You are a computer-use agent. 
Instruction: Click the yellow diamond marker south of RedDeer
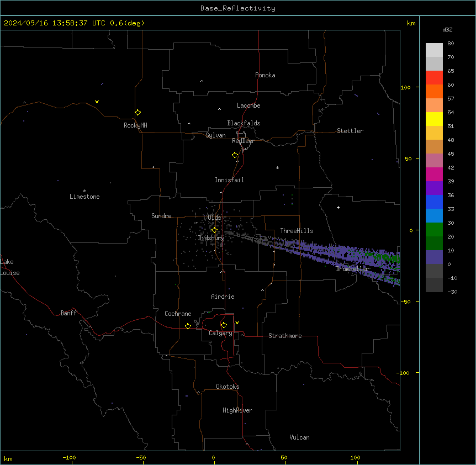tap(235, 155)
